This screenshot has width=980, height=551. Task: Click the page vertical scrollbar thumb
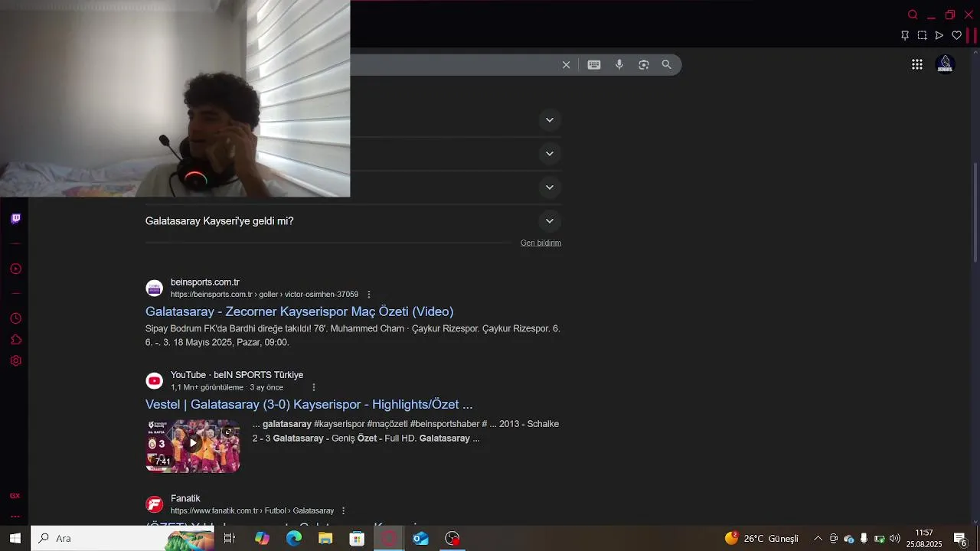tap(975, 213)
